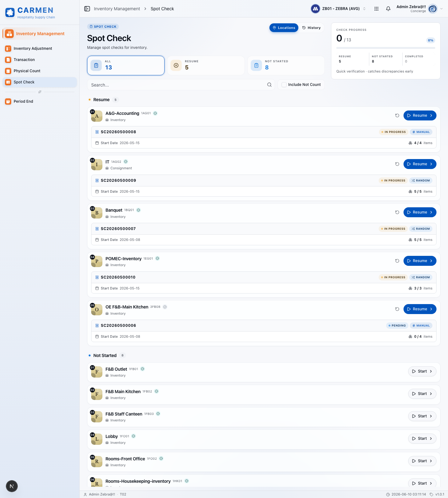The image size is (448, 498).
Task: Toggle the sidebar collapse icon
Action: coord(87,9)
